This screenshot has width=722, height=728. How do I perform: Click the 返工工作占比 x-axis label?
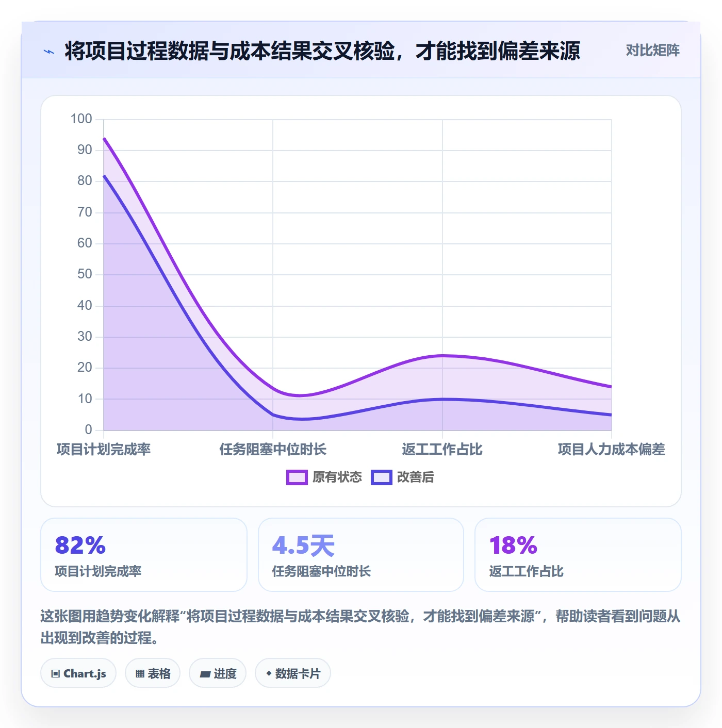[x=442, y=450]
